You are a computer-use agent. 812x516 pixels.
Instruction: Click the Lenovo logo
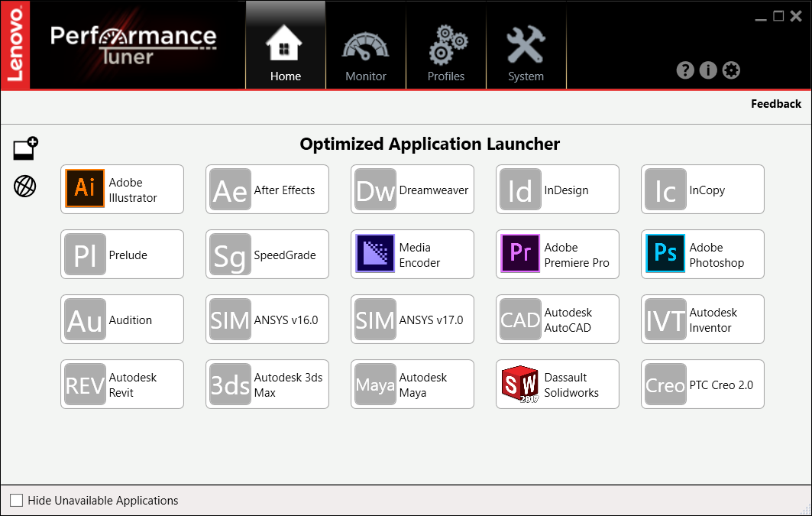[15, 45]
